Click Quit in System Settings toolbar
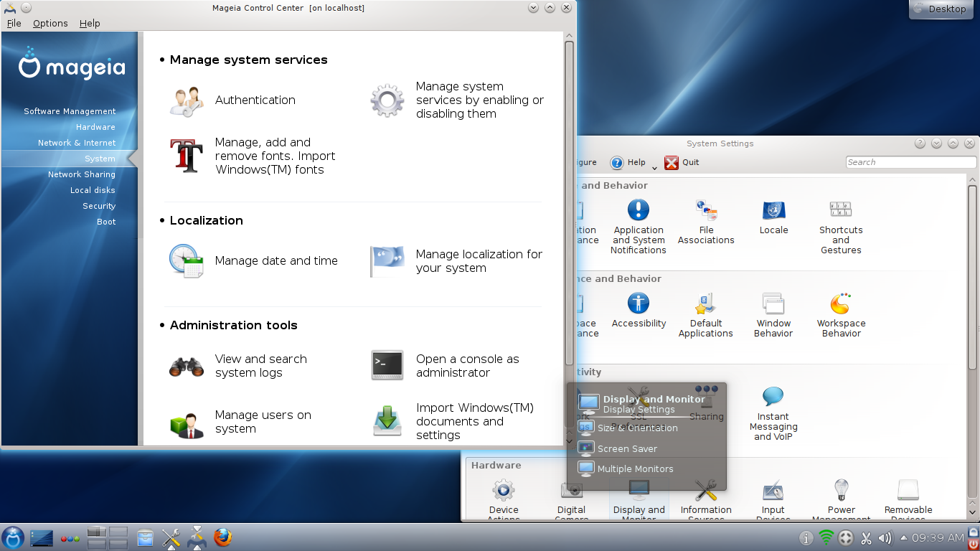The height and width of the screenshot is (551, 980). [682, 163]
